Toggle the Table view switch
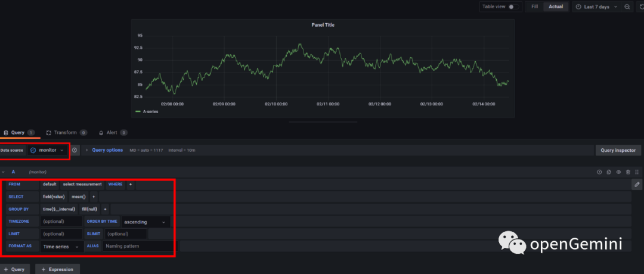 coord(513,7)
